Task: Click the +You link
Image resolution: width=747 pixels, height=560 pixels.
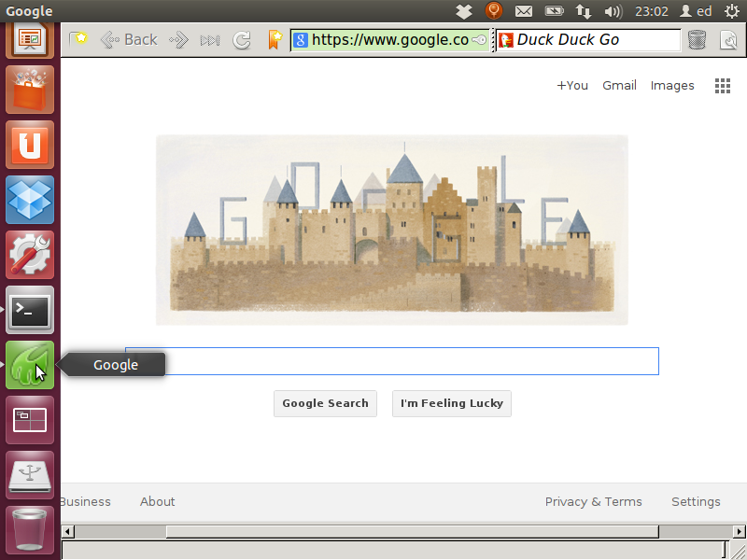Action: click(572, 86)
